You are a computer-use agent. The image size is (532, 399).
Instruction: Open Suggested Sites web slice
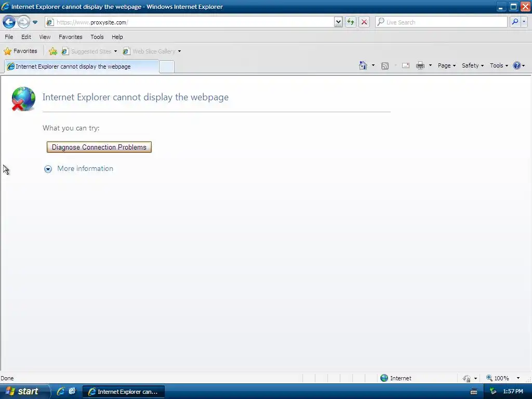(x=87, y=51)
